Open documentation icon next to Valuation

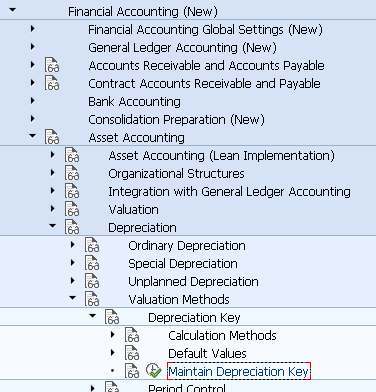pyautogui.click(x=72, y=209)
